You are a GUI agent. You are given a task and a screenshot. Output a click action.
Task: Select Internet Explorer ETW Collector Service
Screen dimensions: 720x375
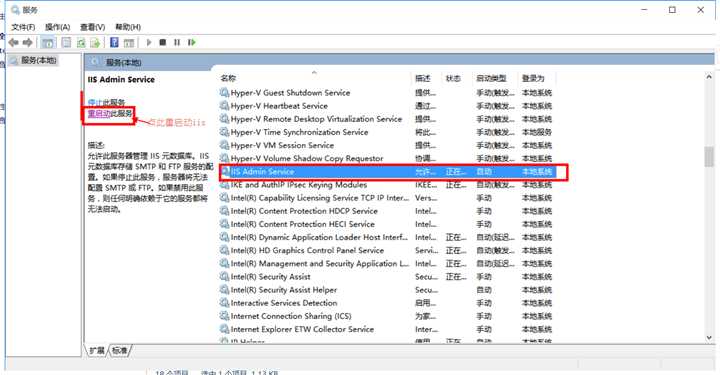click(387, 330)
